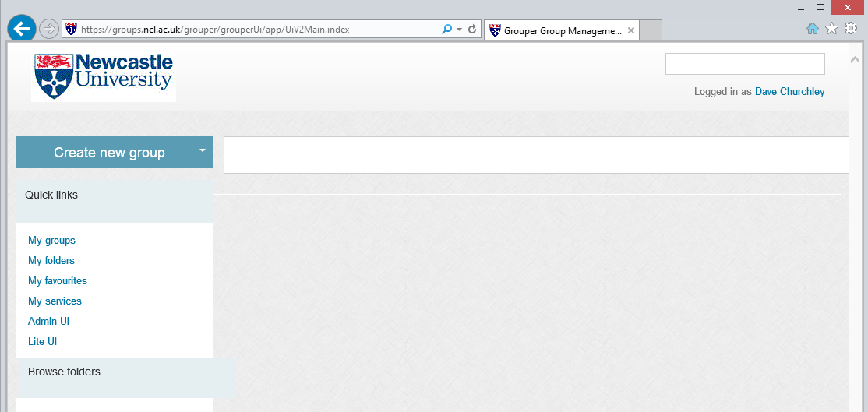This screenshot has height=412, width=868.
Task: Open the Admin UI link
Action: (48, 322)
